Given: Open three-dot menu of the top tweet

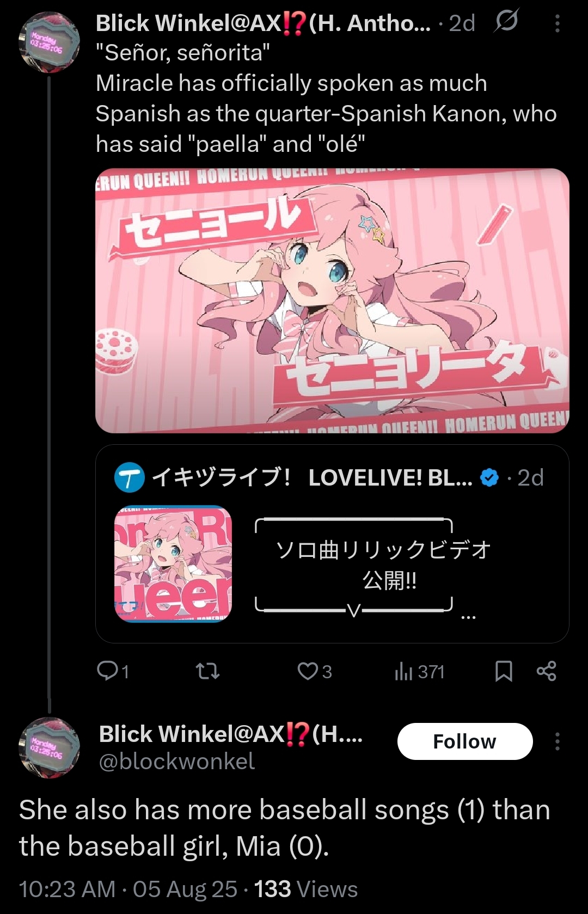Looking at the screenshot, I should point(557,23).
